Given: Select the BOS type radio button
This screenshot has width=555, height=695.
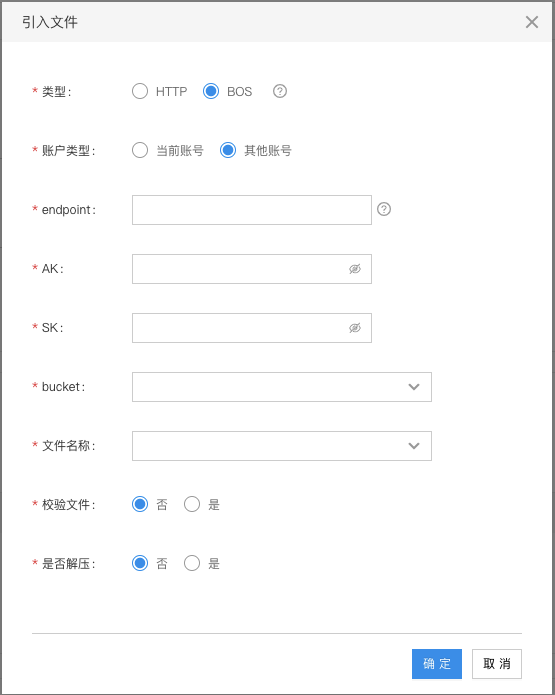Looking at the screenshot, I should [211, 91].
